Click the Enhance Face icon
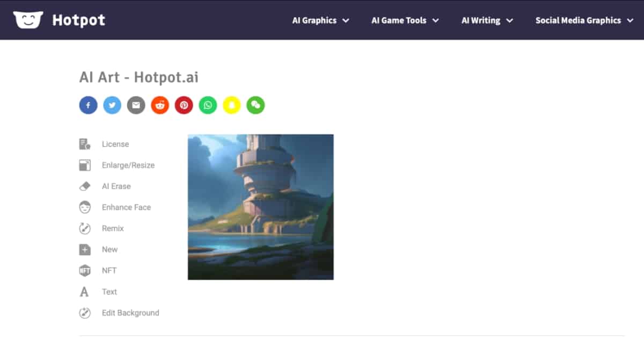Screen dimensions: 644x347 click(85, 207)
